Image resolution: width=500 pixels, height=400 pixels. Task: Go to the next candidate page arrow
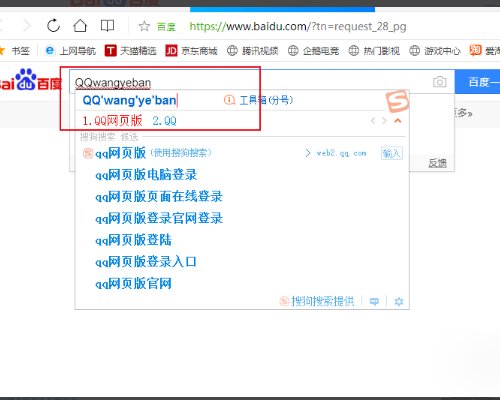384,121
